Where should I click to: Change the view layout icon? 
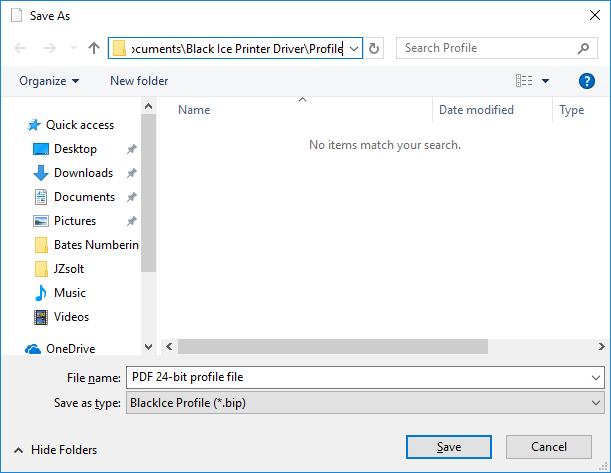523,81
